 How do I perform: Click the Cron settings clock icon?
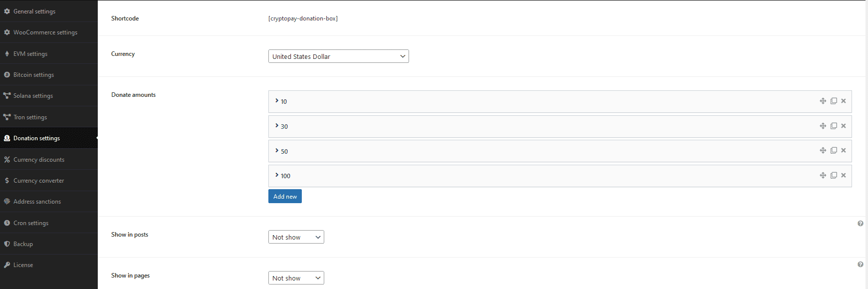7,223
